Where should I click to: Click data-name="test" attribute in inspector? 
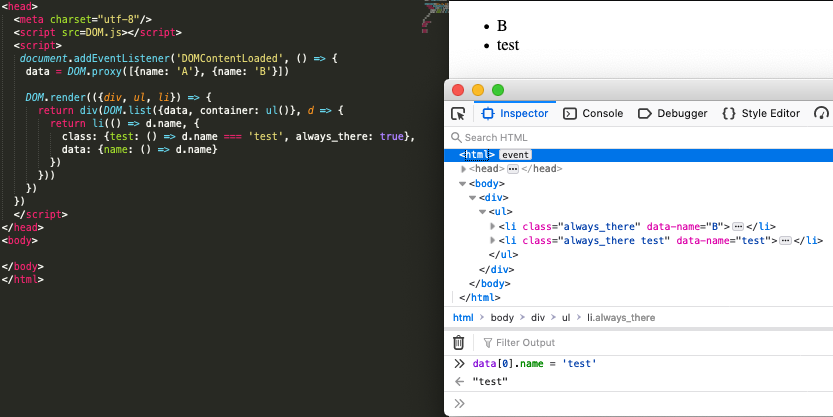[x=726, y=241]
